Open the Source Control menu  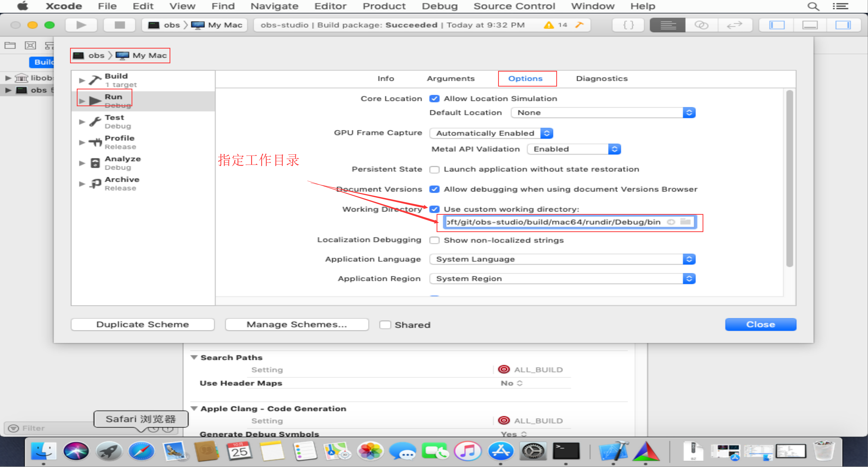point(514,6)
